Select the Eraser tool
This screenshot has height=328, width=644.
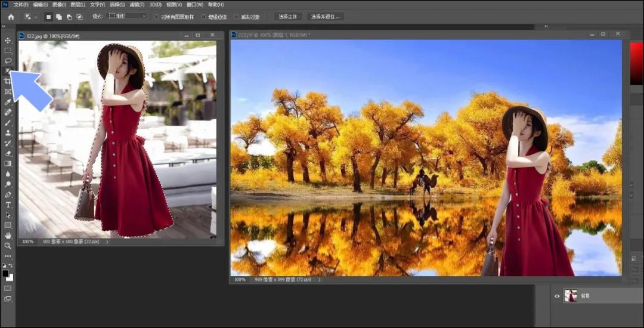click(x=8, y=153)
